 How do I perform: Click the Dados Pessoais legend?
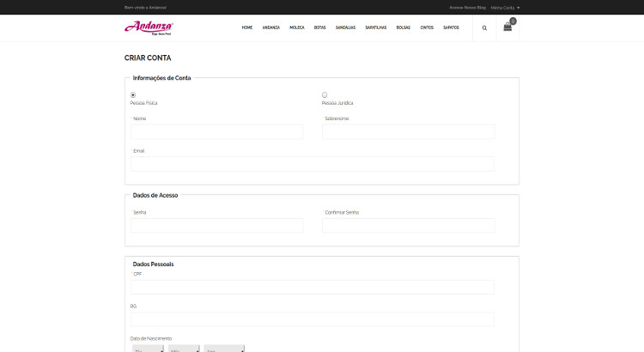153,264
